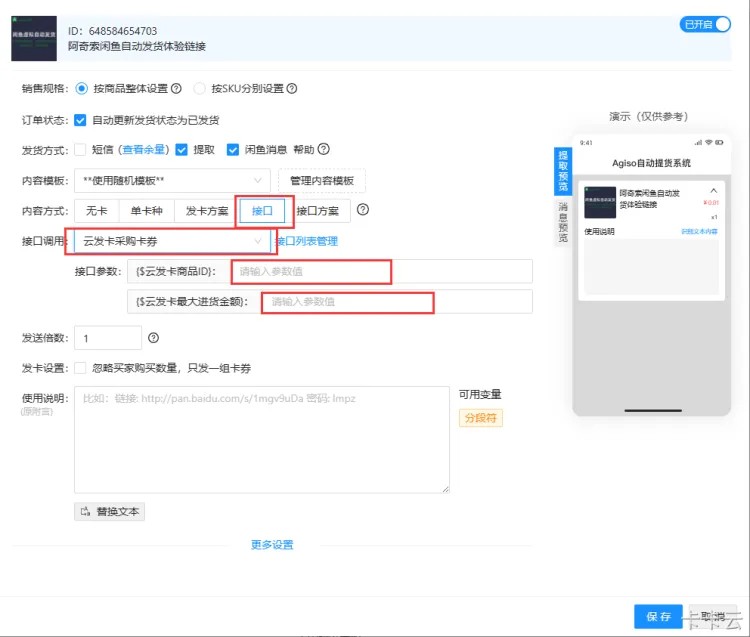Switch to 提取预览 side tab
750x637 pixels.
(x=563, y=171)
